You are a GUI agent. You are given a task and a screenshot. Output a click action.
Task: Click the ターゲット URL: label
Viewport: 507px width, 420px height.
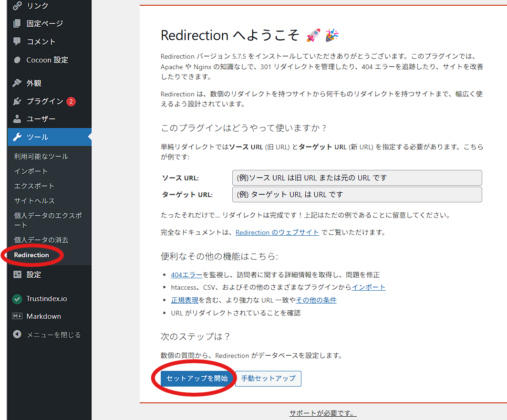click(187, 194)
